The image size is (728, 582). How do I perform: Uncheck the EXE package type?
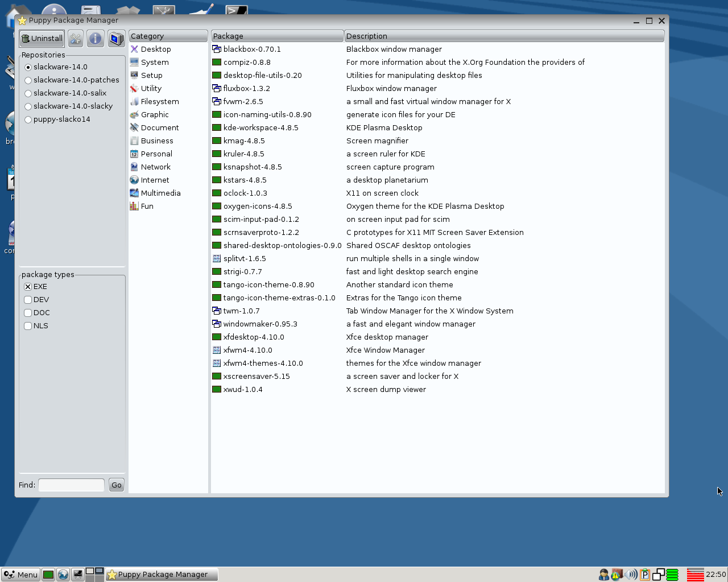pyautogui.click(x=27, y=286)
